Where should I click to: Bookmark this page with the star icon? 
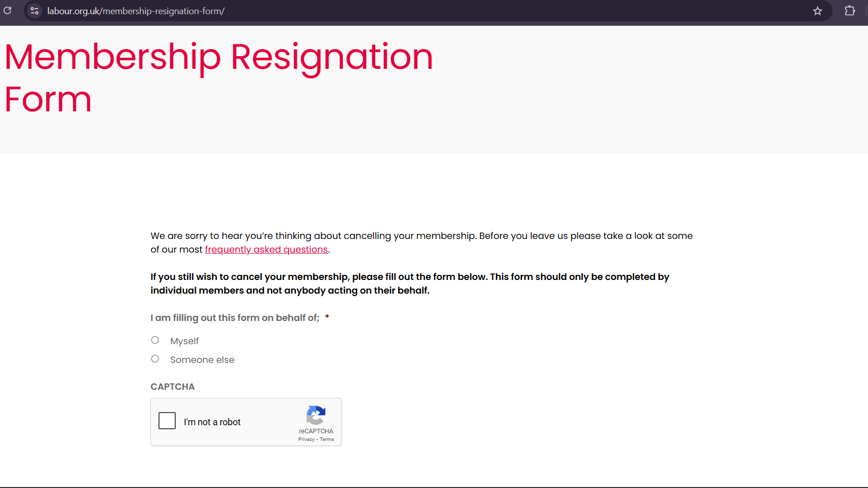(x=817, y=11)
